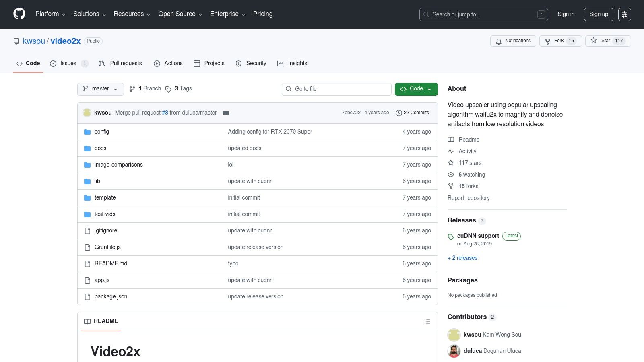Open the Security tab
Screen dimensions: 644x362
click(251, 63)
